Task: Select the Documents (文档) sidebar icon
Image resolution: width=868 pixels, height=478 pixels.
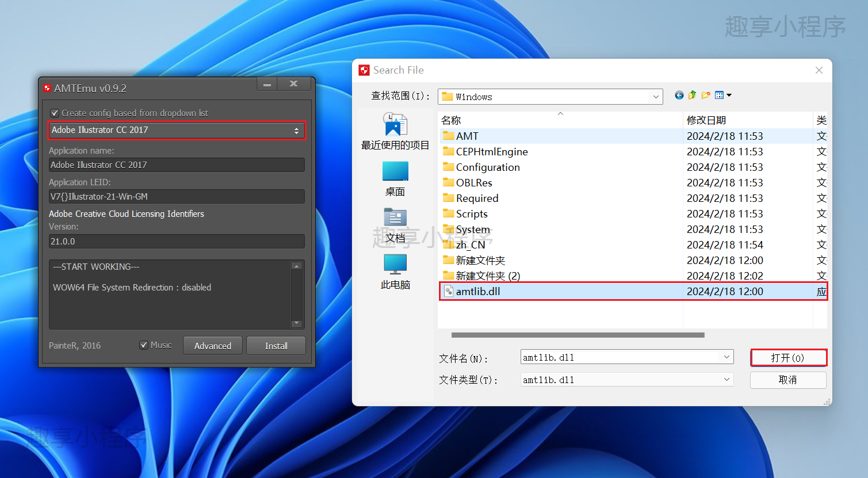Action: 395,225
